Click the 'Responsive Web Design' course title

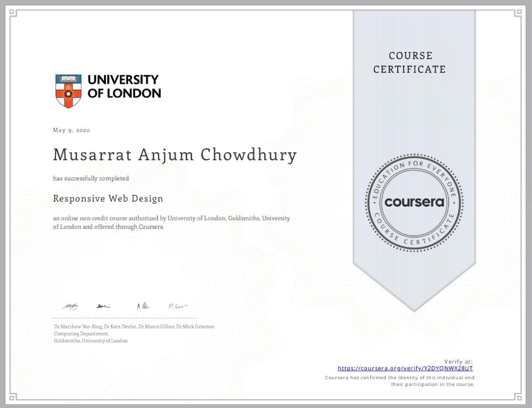[x=108, y=198]
